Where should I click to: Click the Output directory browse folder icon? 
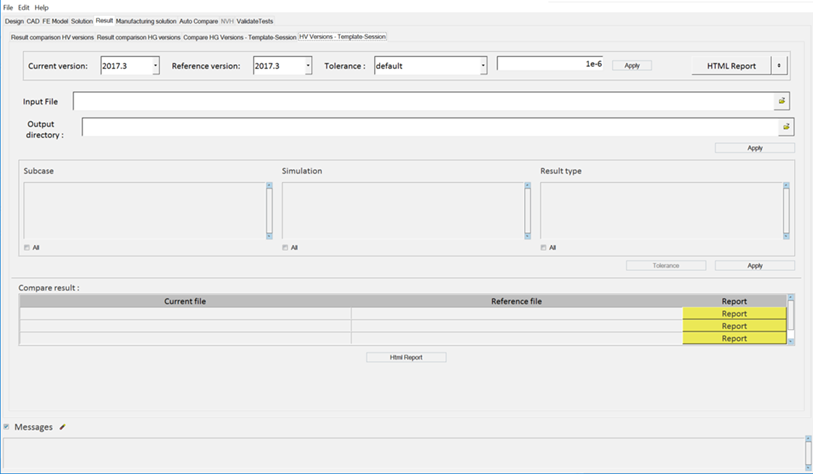pyautogui.click(x=786, y=127)
